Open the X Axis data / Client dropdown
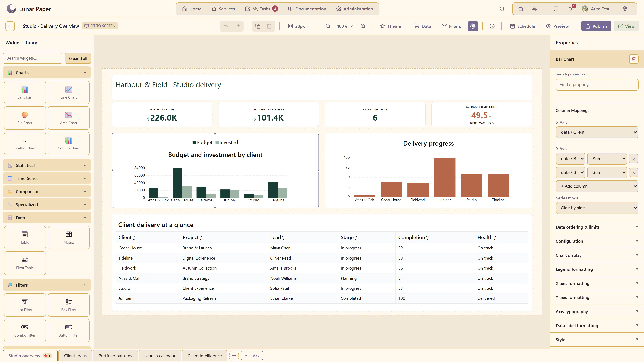Viewport: 644px width, 362px height. click(597, 132)
